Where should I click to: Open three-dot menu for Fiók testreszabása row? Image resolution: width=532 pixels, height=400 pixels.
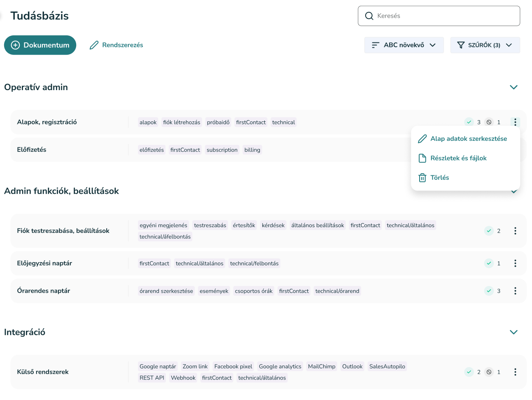point(515,231)
